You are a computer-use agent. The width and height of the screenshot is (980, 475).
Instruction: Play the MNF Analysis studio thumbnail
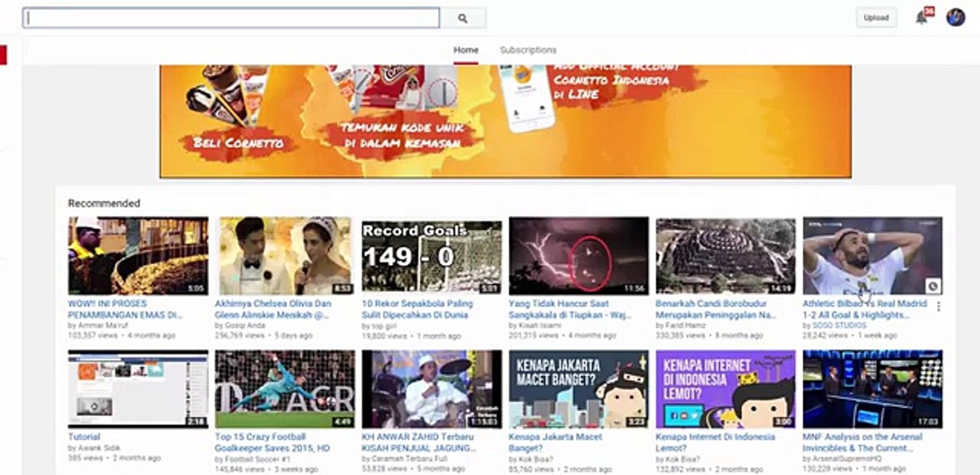point(873,389)
